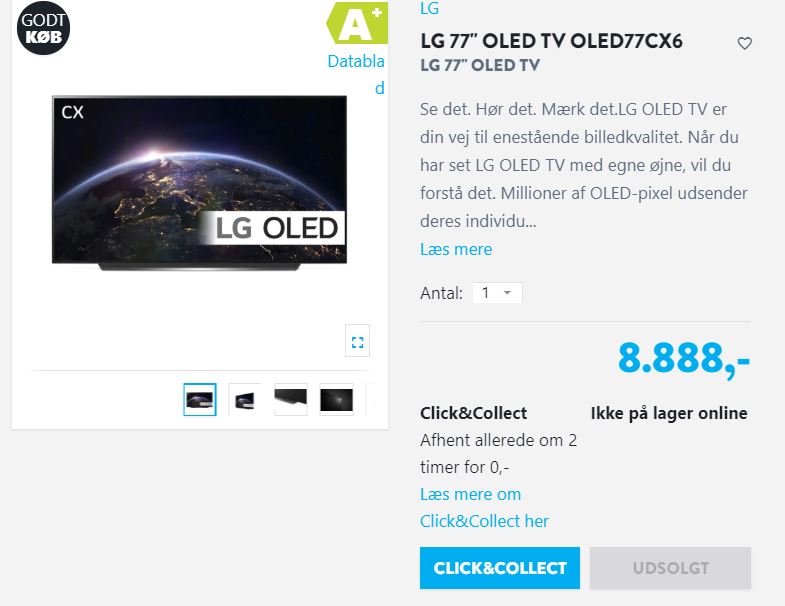The height and width of the screenshot is (606, 785).
Task: Open the Antal quantity dropdown
Action: 497,292
